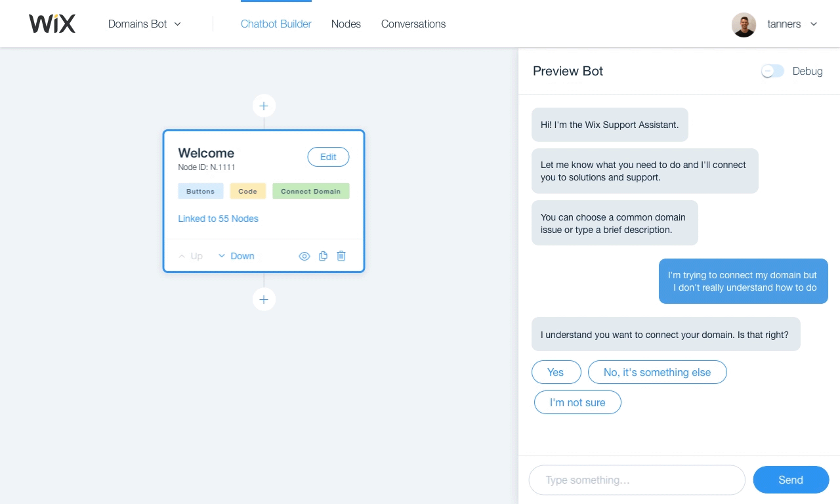The width and height of the screenshot is (840, 504).
Task: Move the Welcome node Up
Action: 191,256
